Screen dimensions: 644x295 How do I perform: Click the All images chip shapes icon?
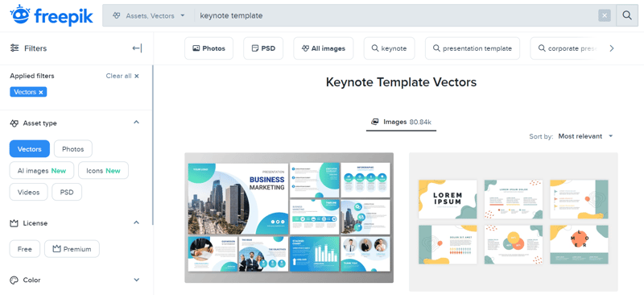click(x=305, y=48)
